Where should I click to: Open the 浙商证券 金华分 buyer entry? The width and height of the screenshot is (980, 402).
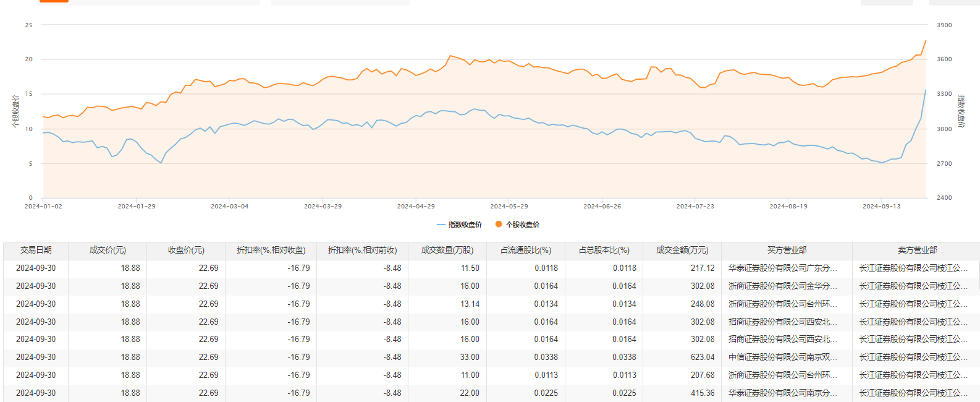(x=782, y=286)
